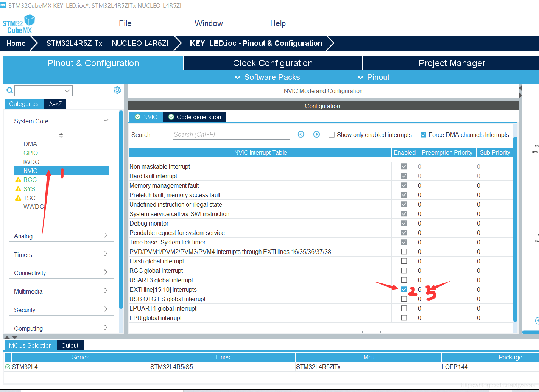Switch to Code generation tab

(x=195, y=117)
